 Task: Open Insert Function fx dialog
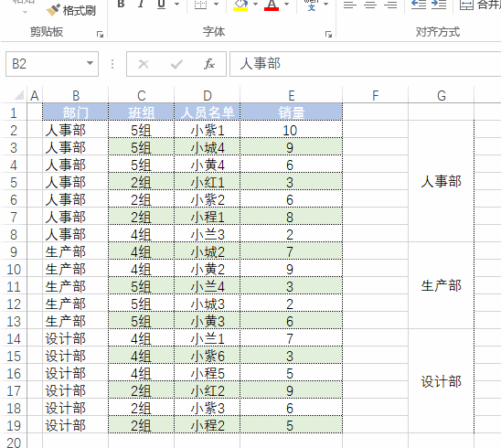209,64
